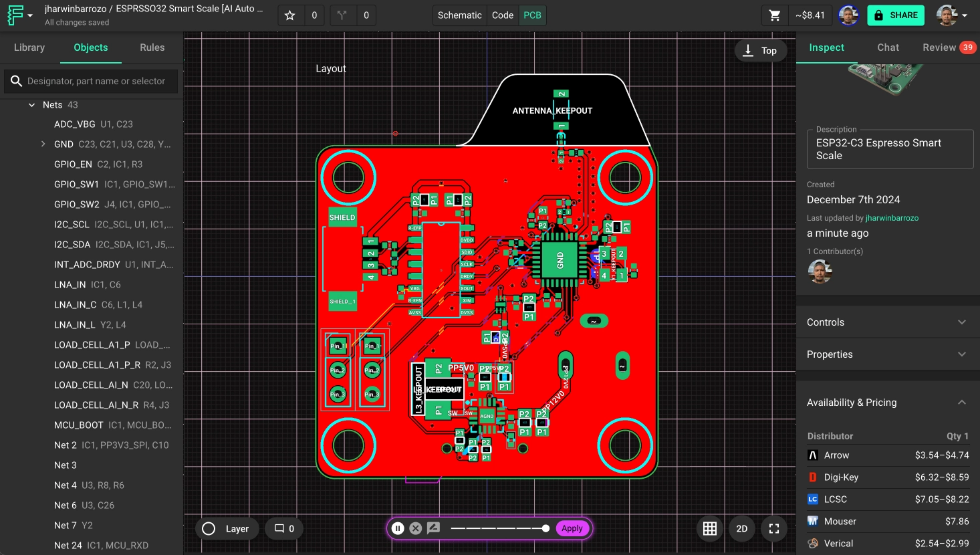Expand the GND net tree item
Viewport: 980px width, 555px height.
[x=43, y=144]
